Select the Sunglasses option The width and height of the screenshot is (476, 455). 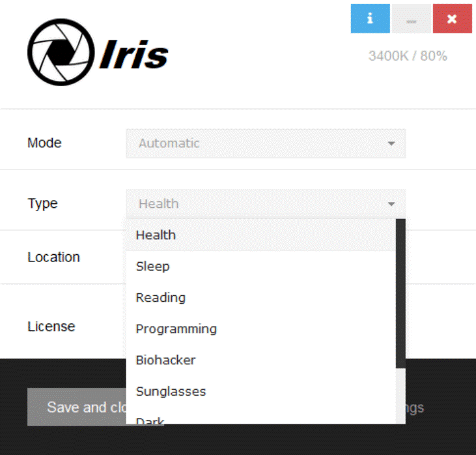260,392
